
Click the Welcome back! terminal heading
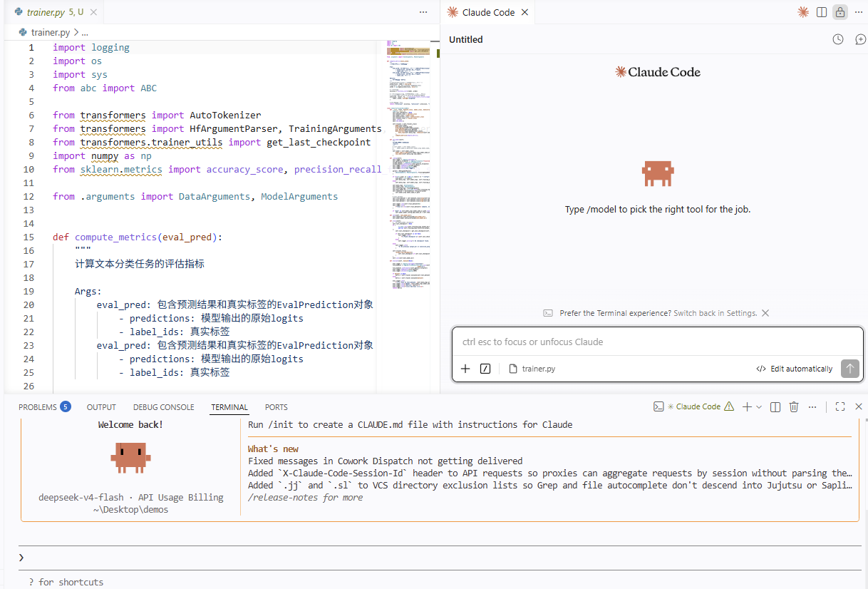coord(130,424)
